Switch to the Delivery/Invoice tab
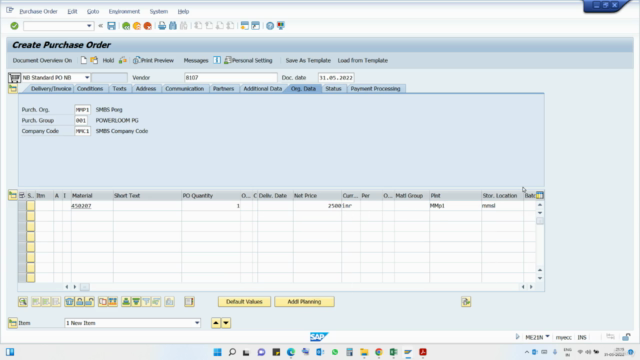This screenshot has width=640, height=360. (51, 89)
